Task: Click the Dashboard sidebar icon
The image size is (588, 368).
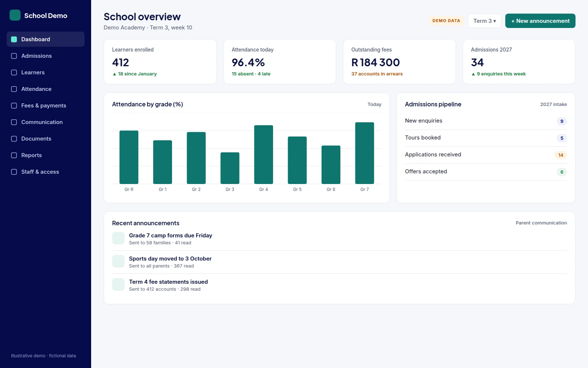Action: pyautogui.click(x=14, y=39)
